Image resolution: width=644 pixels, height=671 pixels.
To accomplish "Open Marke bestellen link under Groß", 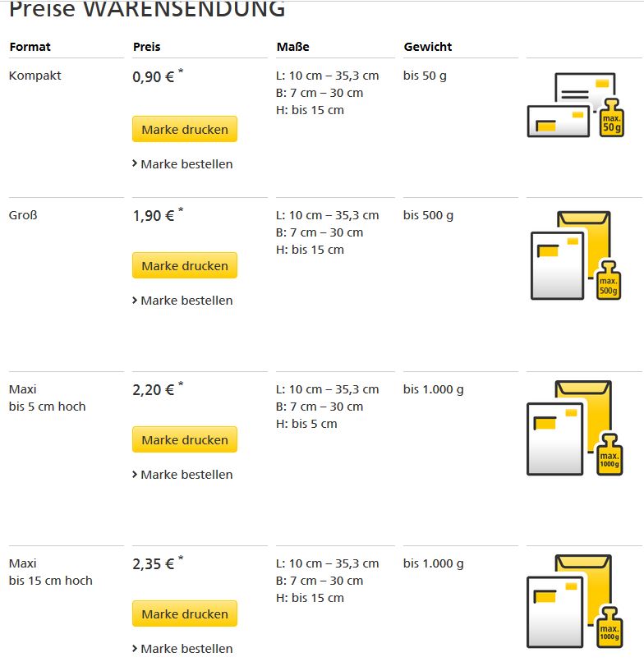I will [x=186, y=301].
